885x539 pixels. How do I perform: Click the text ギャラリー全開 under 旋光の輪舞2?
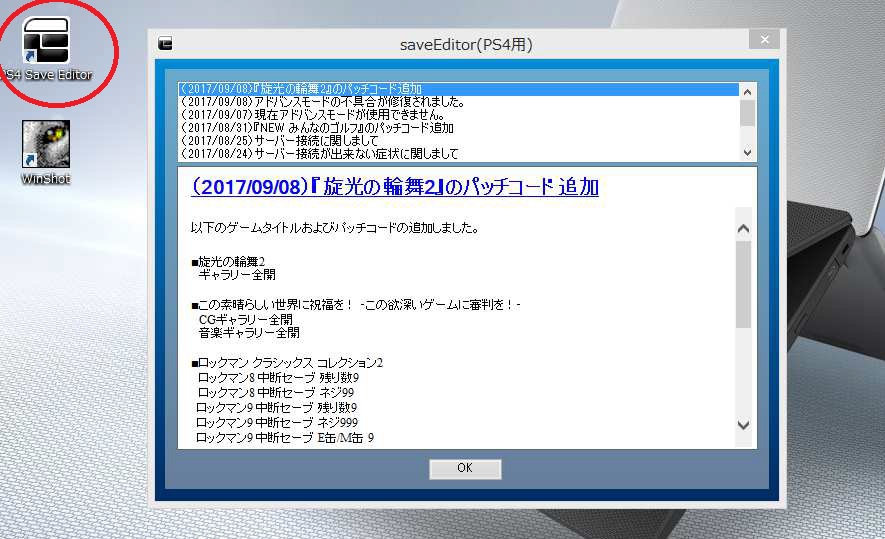coord(237,275)
